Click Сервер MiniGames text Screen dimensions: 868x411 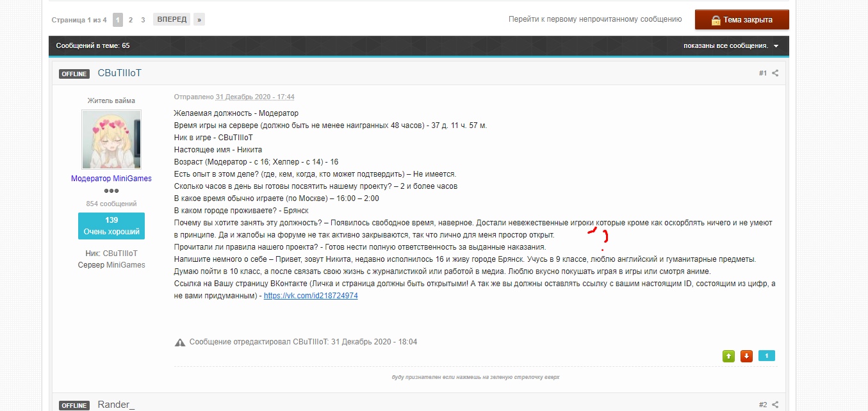tap(111, 265)
